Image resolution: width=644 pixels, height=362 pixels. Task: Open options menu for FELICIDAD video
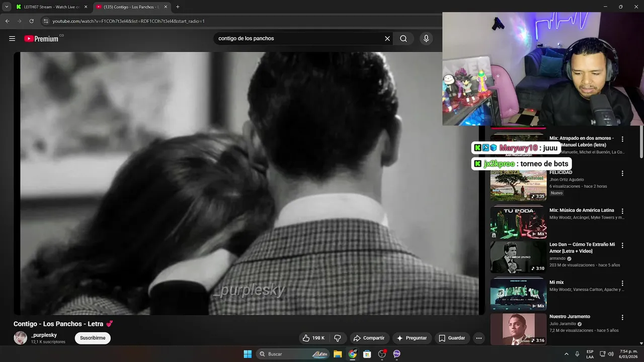pos(622,173)
